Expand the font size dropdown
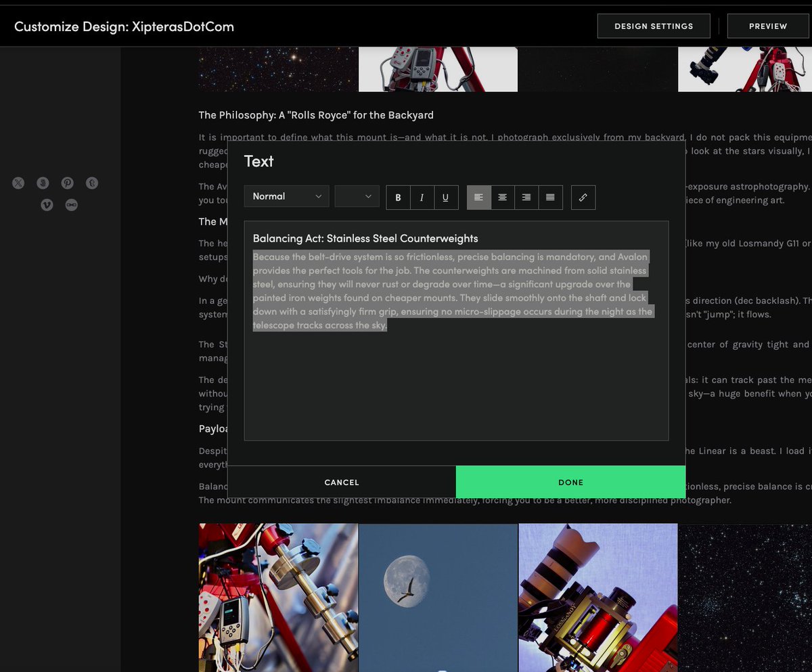 point(357,196)
